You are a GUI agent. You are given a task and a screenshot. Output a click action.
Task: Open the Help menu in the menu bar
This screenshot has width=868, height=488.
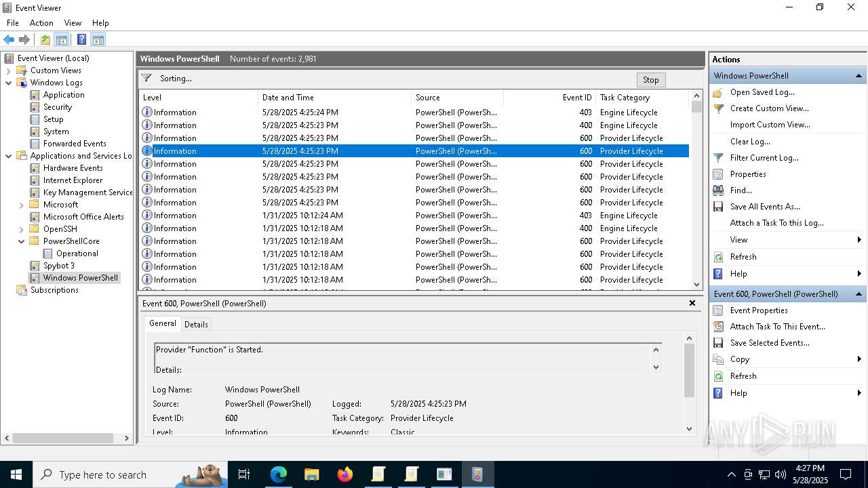tap(100, 23)
